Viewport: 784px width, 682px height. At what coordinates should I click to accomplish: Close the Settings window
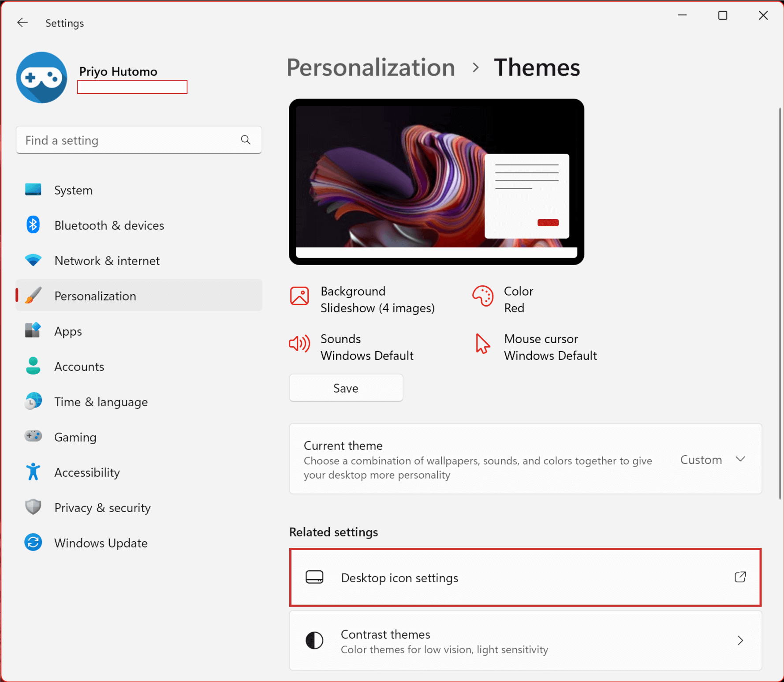[763, 15]
